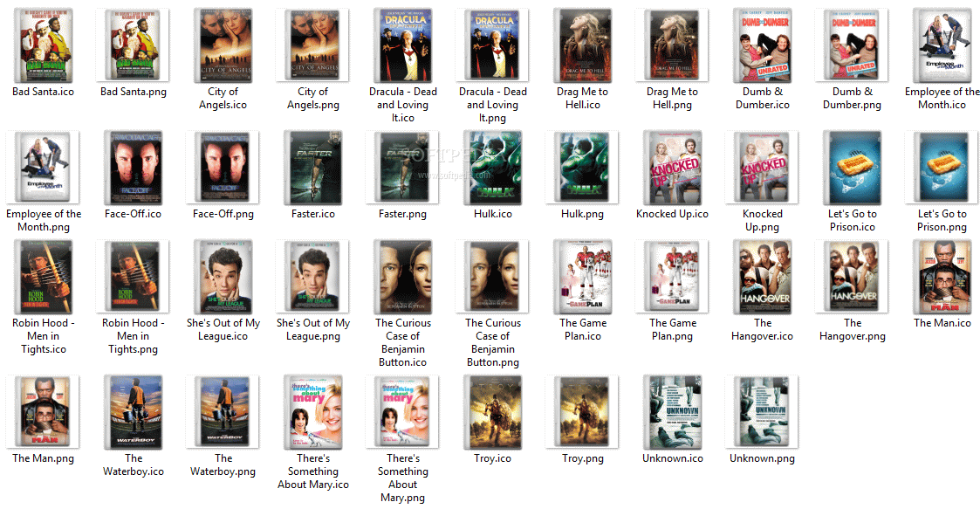The height and width of the screenshot is (509, 980).
Task: Choose the Faster.ico icon
Action: point(312,168)
